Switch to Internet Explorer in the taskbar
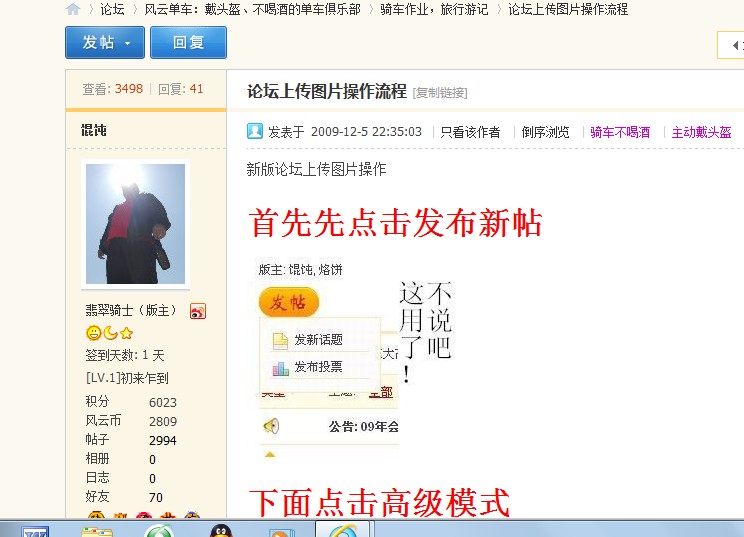Screen dimensions: 744x537 (343, 529)
